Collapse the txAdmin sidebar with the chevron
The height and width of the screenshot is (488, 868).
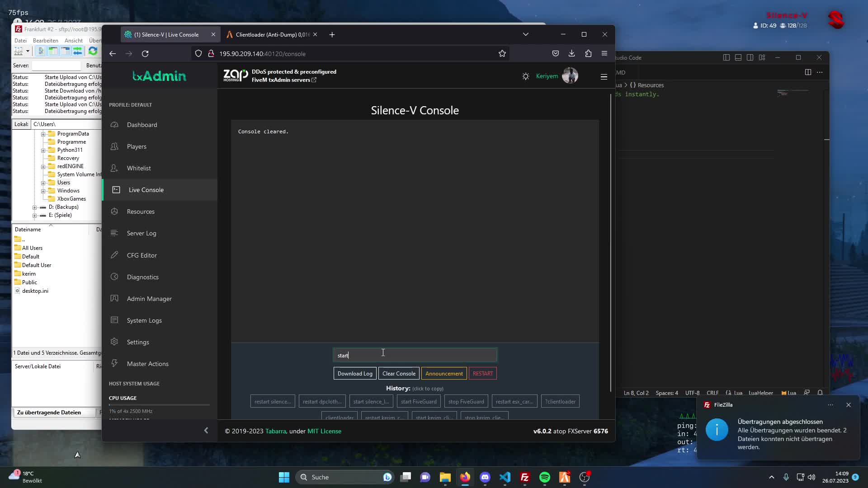[x=206, y=430]
